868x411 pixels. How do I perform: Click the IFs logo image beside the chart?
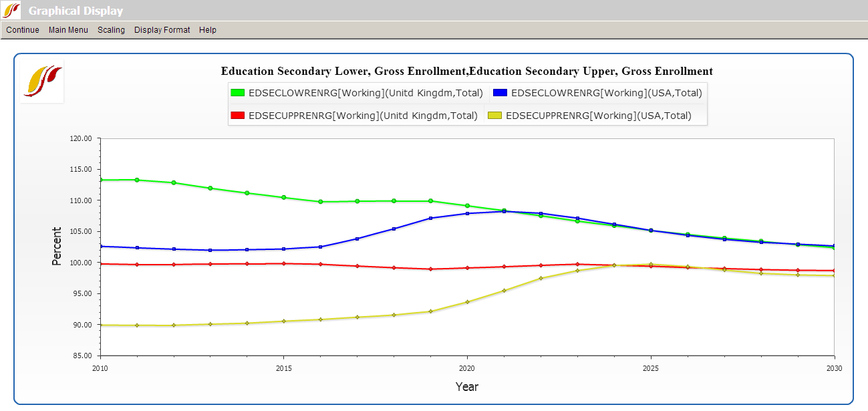click(x=41, y=81)
